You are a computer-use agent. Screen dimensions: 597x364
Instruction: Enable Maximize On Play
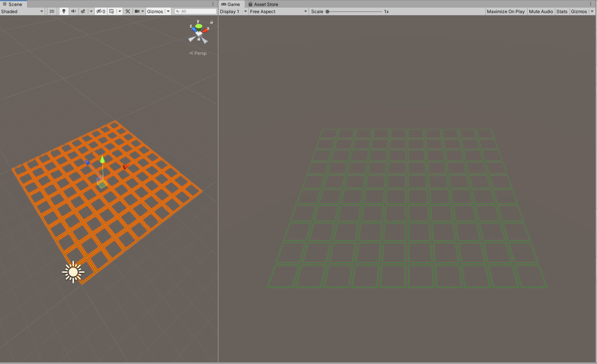click(x=505, y=11)
